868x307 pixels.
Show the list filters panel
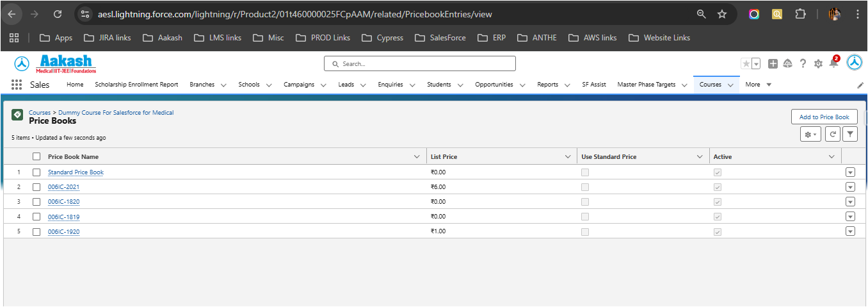tap(849, 134)
